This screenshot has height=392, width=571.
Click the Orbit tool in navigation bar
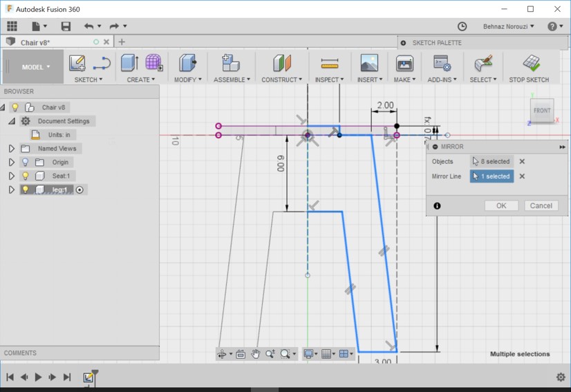[x=221, y=354]
